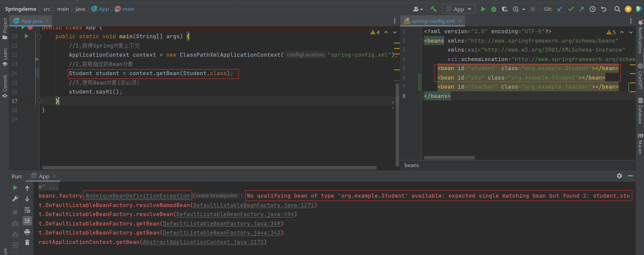Click the 5 warnings indicator in spring-config.xml
644x255 pixels.
[x=611, y=32]
